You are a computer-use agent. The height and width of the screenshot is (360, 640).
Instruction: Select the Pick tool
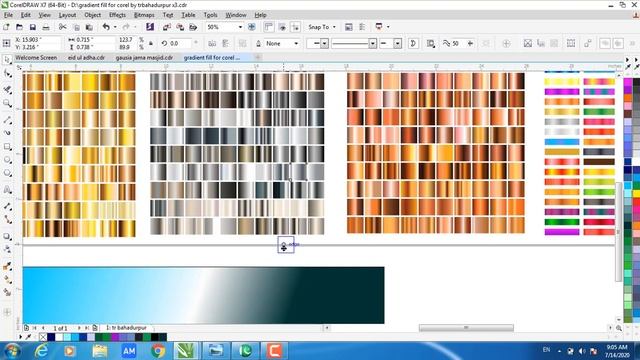7,60
